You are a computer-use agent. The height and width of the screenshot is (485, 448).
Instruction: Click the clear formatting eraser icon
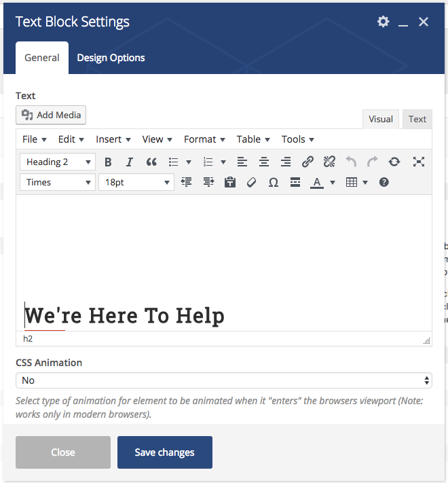click(x=252, y=182)
